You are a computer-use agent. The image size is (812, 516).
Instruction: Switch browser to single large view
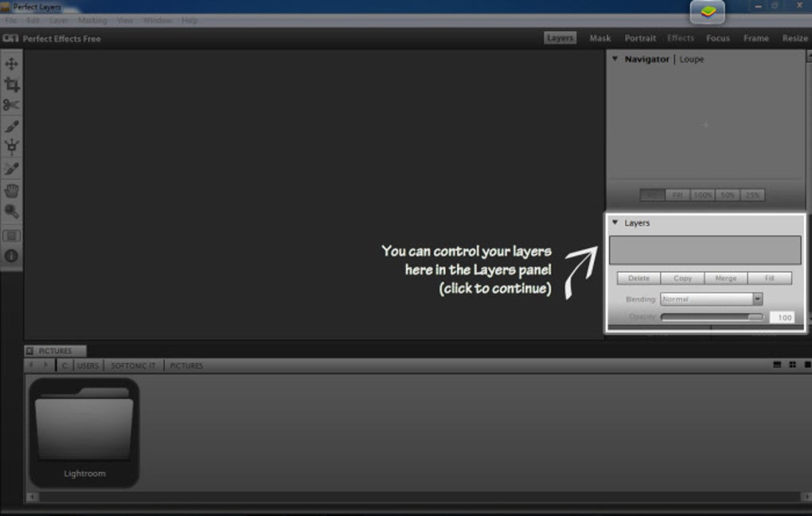tap(807, 365)
